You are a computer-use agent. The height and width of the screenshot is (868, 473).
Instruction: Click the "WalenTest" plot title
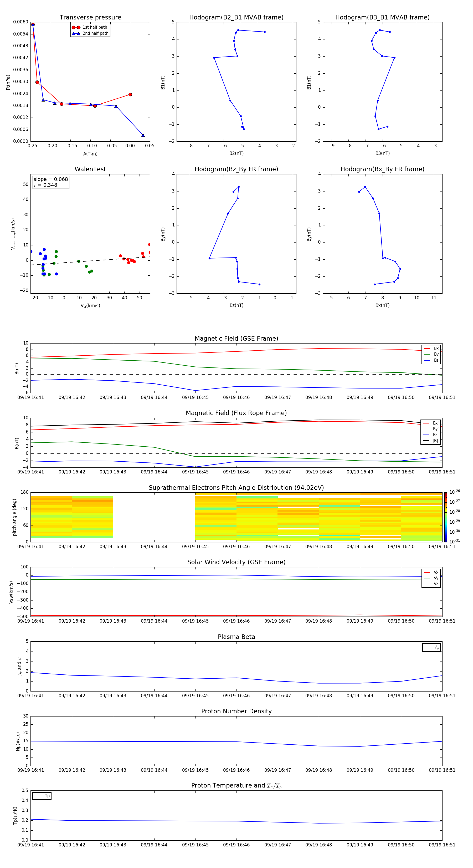click(90, 169)
